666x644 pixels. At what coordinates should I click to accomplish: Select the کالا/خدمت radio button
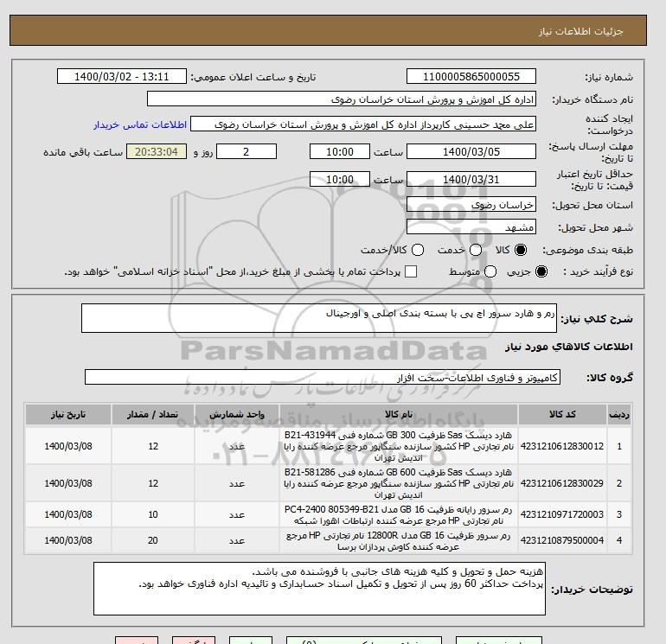418,250
